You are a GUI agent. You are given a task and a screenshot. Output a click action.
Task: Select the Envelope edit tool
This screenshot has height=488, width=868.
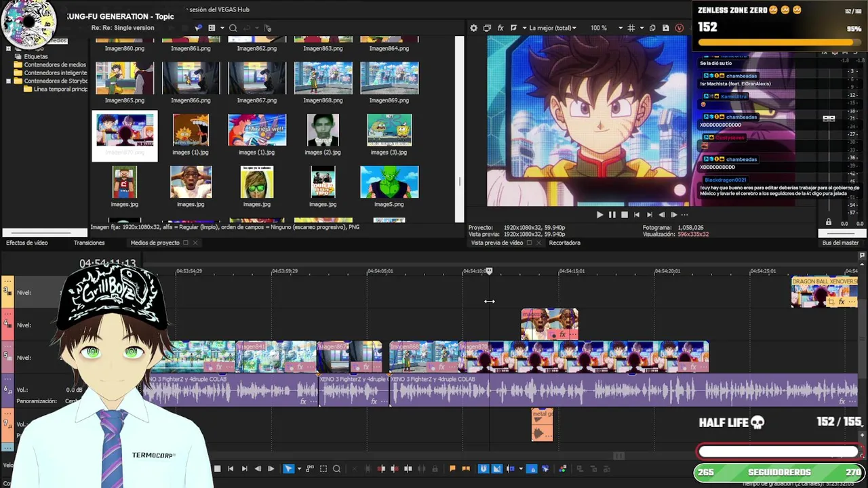click(x=310, y=468)
